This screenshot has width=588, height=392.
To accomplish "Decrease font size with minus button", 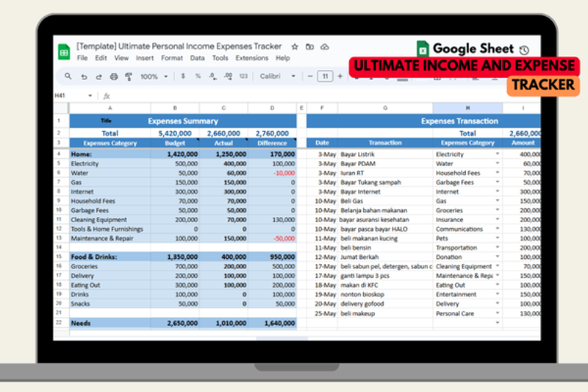I will pos(310,76).
